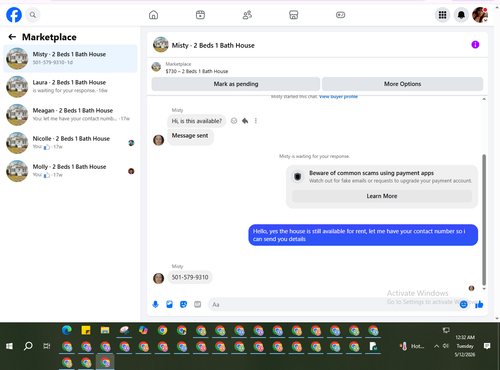Open Windows taskbar search
The height and width of the screenshot is (370, 500).
point(28,346)
